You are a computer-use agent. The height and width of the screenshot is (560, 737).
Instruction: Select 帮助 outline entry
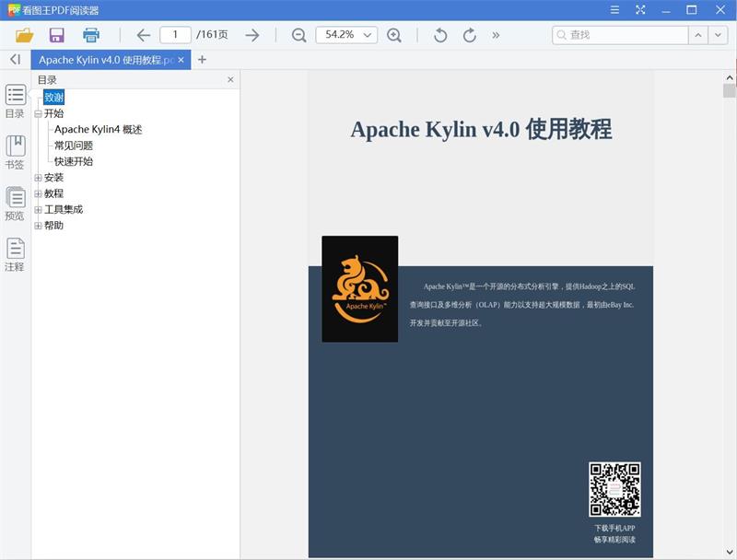pos(53,226)
